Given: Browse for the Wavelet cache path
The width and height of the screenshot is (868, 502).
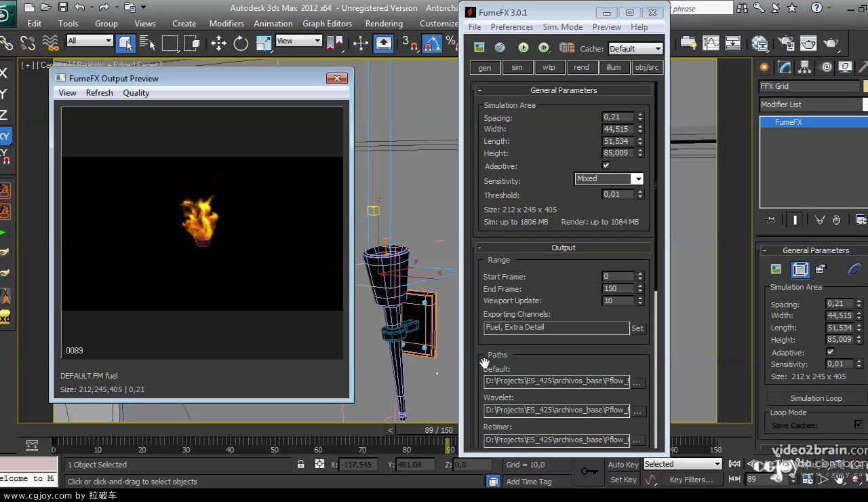Looking at the screenshot, I should [x=637, y=411].
